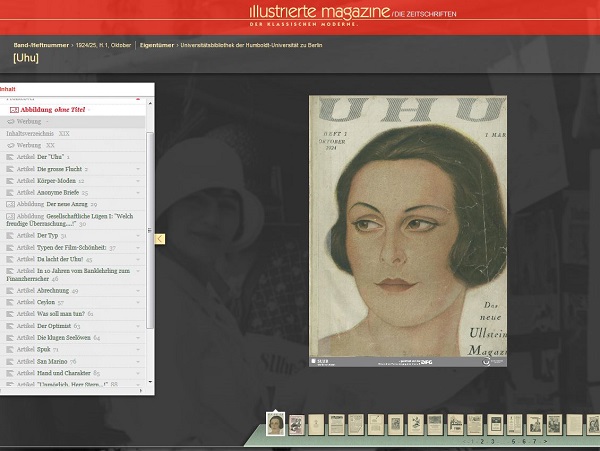This screenshot has height=451, width=600.
Task: Click 'Universitätsbibliothek der Humboldt-Universität zu Berlin' owner text
Action: click(x=251, y=45)
